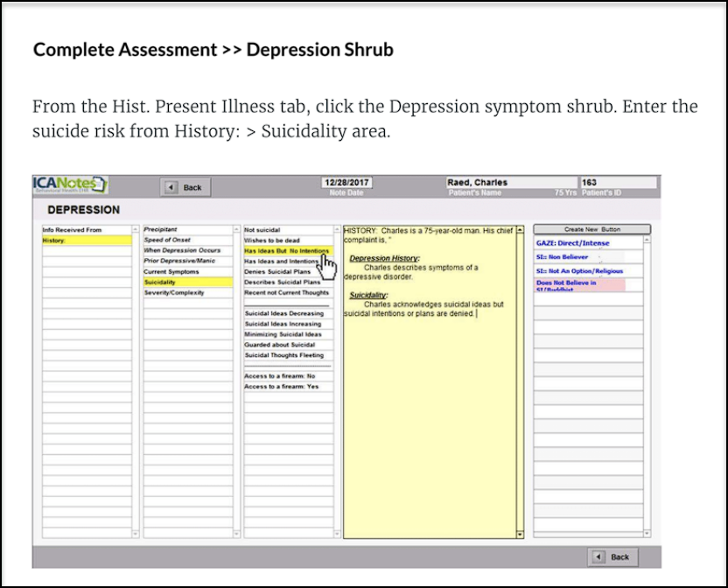Choose Has Ideas and Intentions
This screenshot has height=588, width=728.
tap(289, 262)
